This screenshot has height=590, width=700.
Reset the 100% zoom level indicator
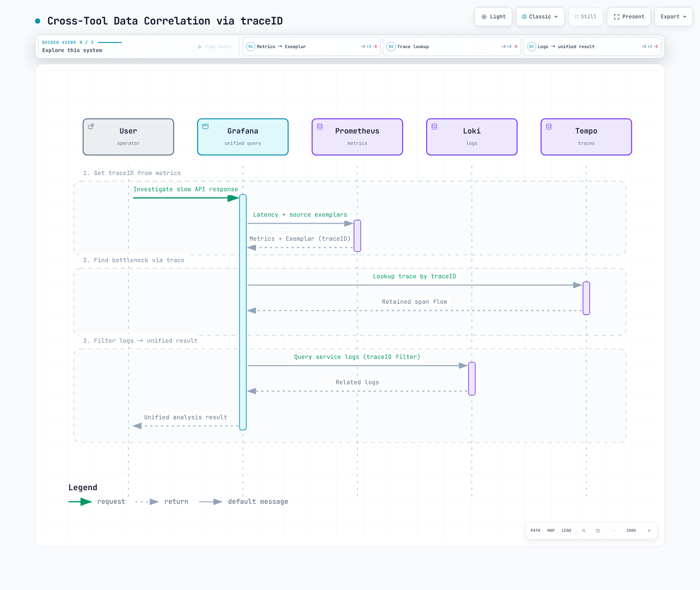pos(631,530)
